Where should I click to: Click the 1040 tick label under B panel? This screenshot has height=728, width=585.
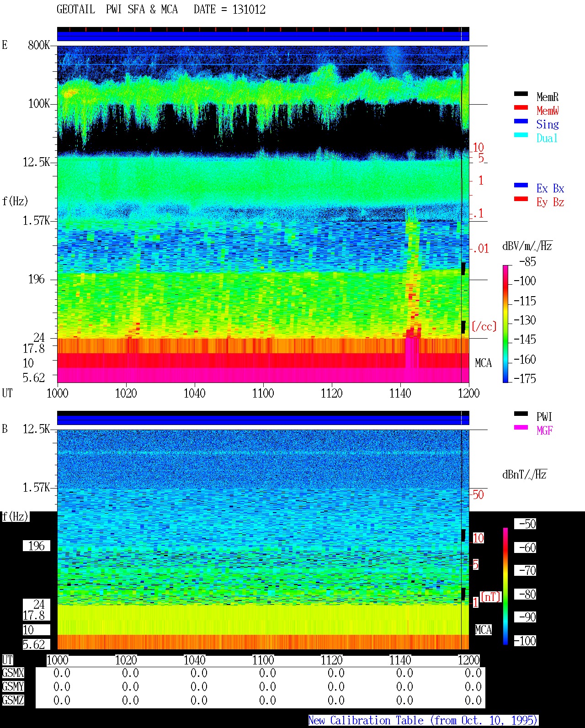pos(194,660)
